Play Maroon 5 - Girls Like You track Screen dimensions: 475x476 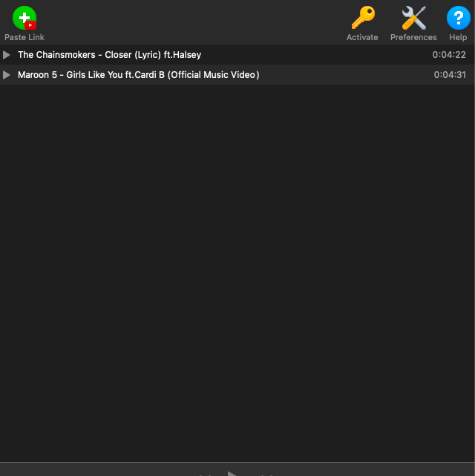[x=7, y=75]
